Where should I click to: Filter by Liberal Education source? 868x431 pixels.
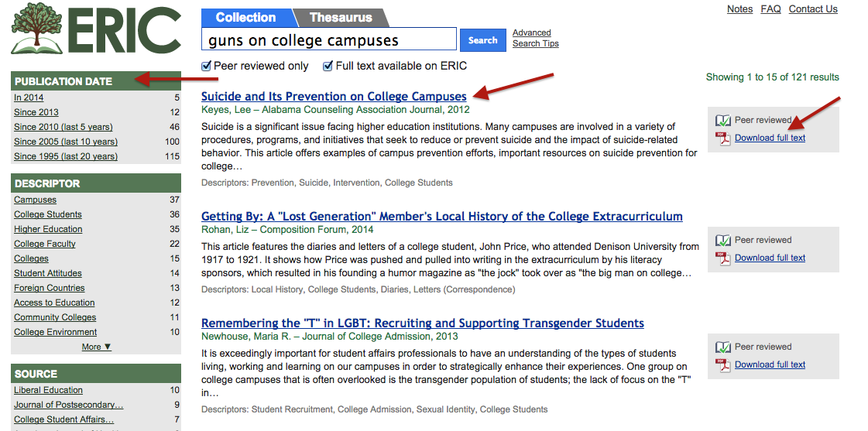coord(48,390)
